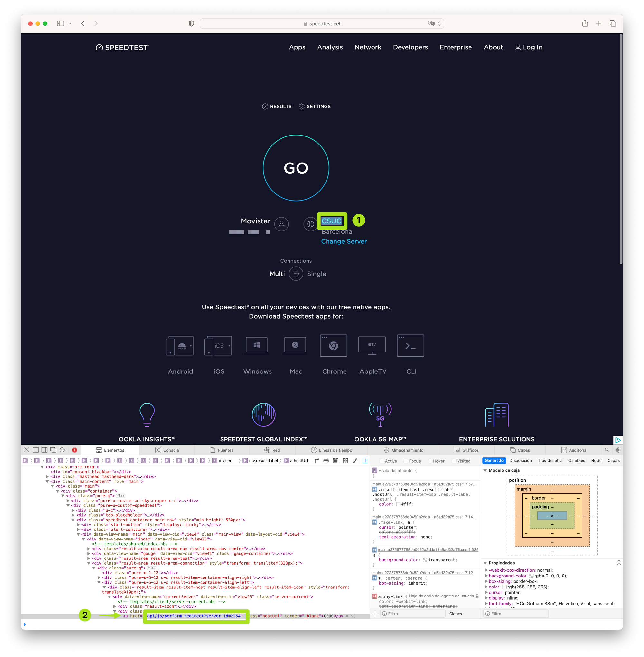
Task: Detach the inspector into a separate window
Action: coord(53,450)
